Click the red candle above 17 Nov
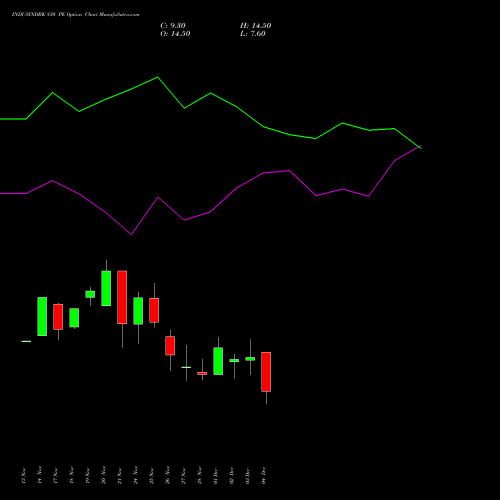Image resolution: width=500 pixels, height=500 pixels. [58, 317]
